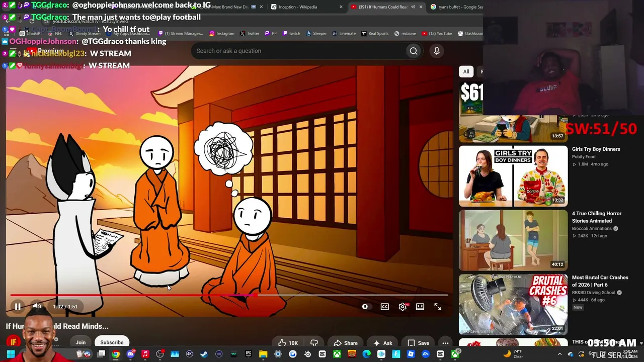Image resolution: width=644 pixels, height=362 pixels.
Task: Mute the YouTube tab via its speaker icon
Action: click(413, 7)
